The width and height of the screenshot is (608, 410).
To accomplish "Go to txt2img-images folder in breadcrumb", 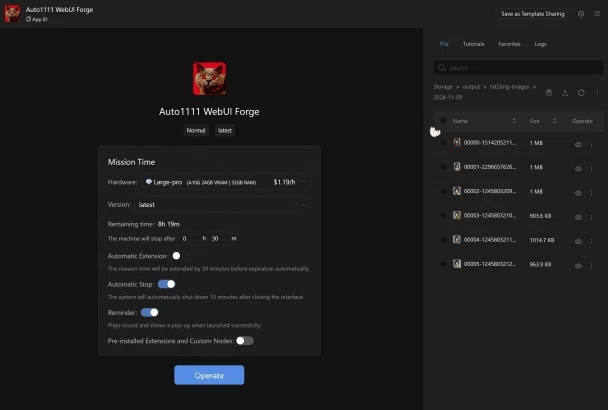I will pos(510,86).
